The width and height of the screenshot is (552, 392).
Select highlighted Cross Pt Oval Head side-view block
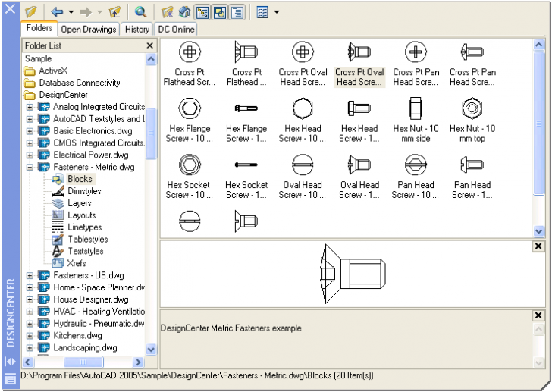point(359,64)
